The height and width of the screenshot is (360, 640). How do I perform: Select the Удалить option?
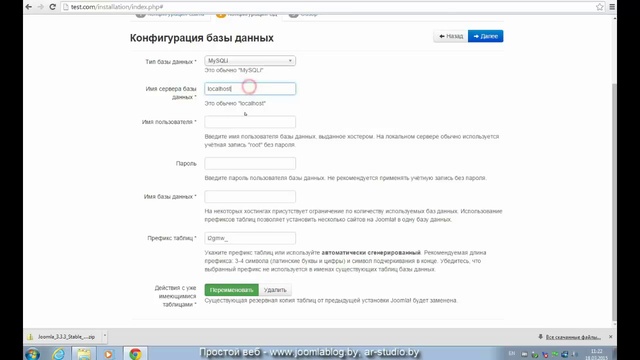coord(275,290)
